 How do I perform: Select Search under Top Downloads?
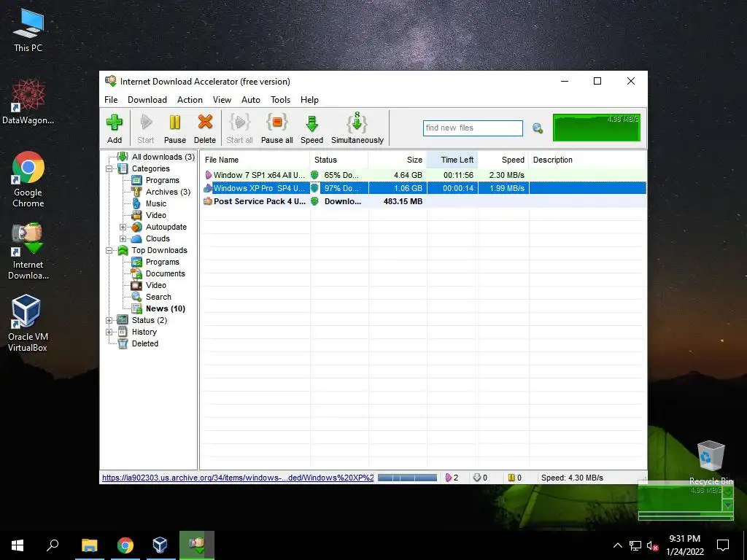click(x=158, y=297)
